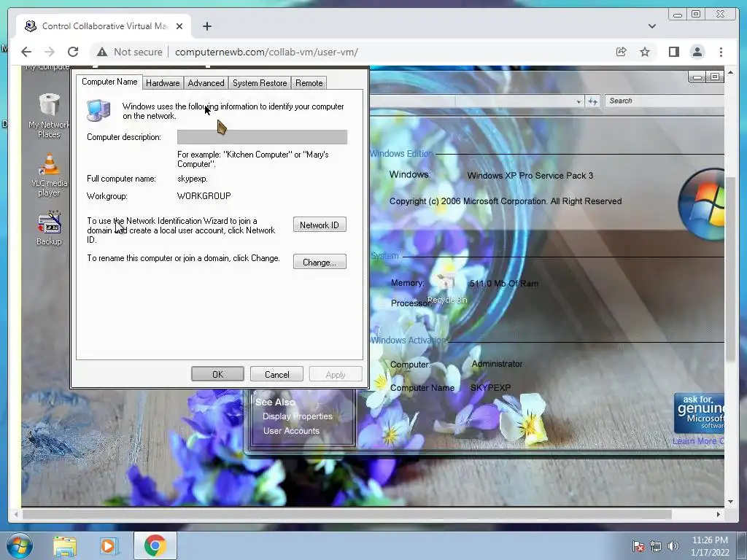Open the My Network Places desktop icon
Viewport: 747px width, 560px height.
(x=49, y=116)
